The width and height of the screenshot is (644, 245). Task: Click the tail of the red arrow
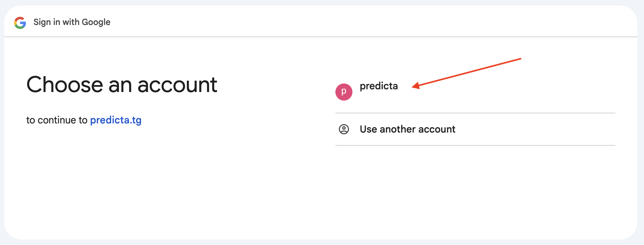coord(520,59)
